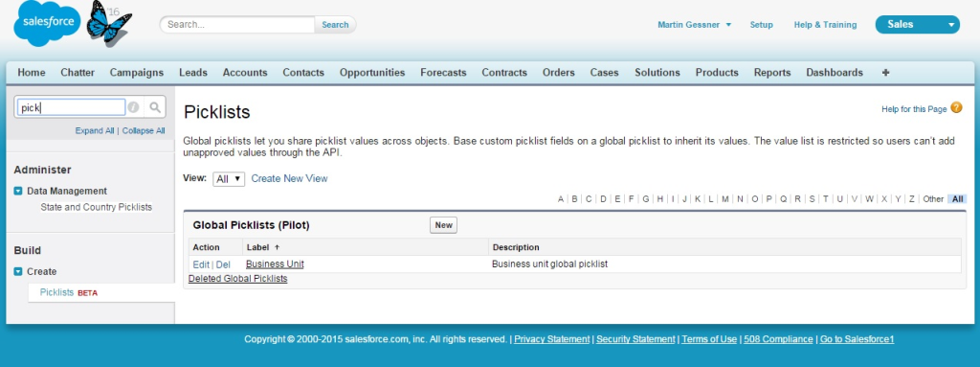Image resolution: width=980 pixels, height=367 pixels.
Task: Click the global search input field
Action: (x=237, y=25)
